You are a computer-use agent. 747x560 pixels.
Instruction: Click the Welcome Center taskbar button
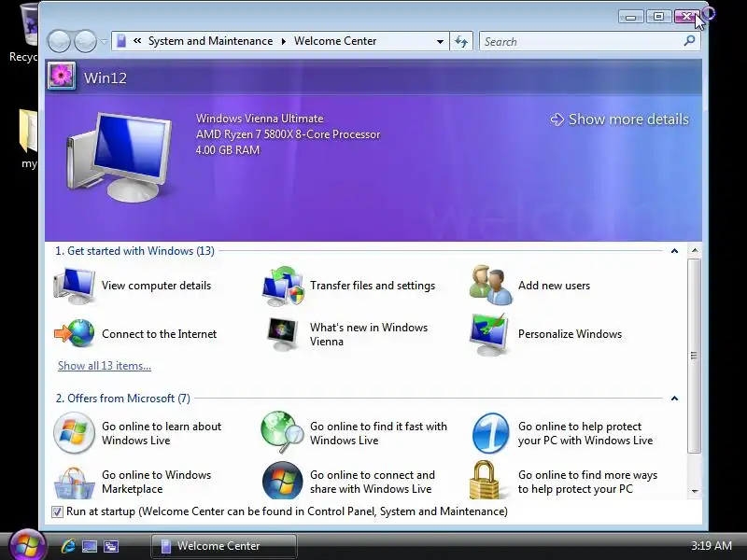[224, 546]
